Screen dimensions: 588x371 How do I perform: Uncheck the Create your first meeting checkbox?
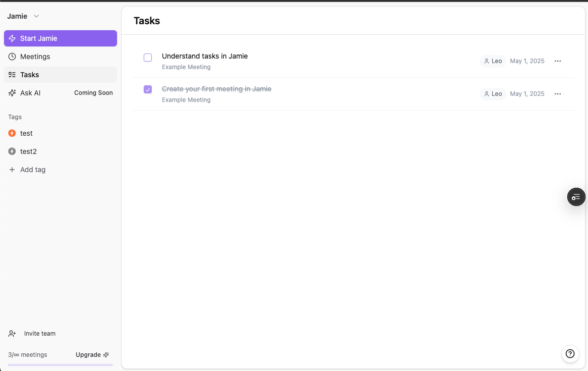tap(148, 89)
